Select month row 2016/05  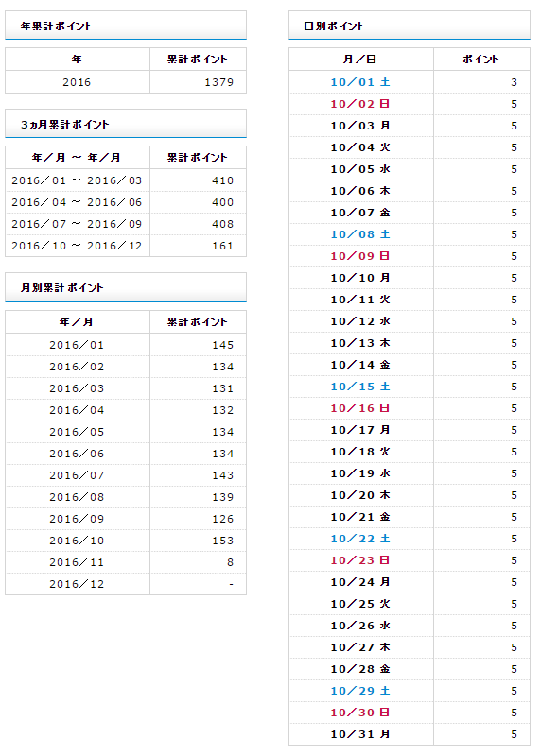[126, 432]
